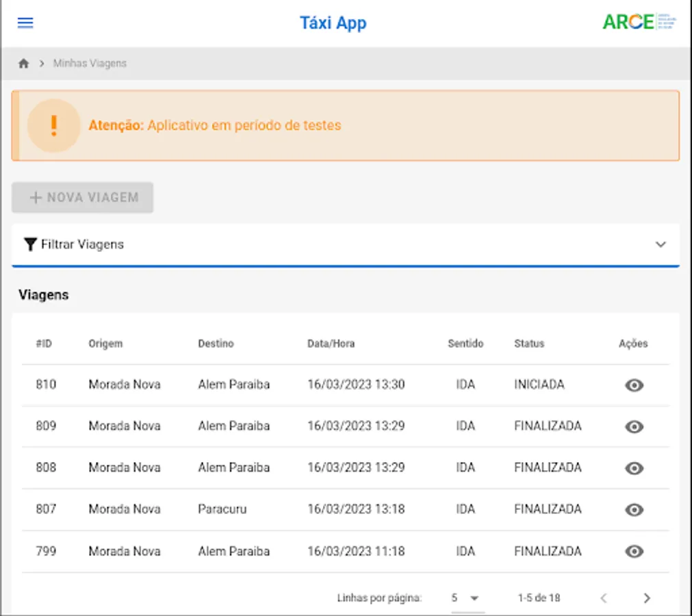This screenshot has width=692, height=616.
Task: Sort by the Origem column header
Action: [x=105, y=344]
